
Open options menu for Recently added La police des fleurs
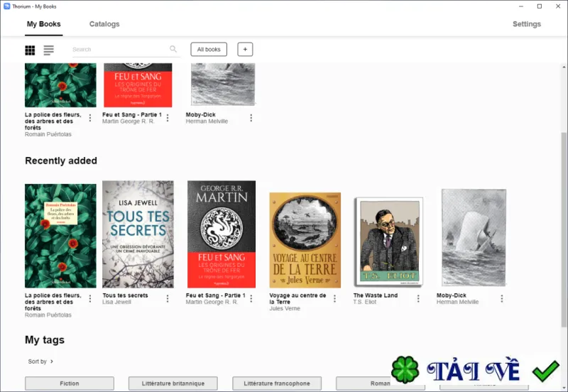90,298
